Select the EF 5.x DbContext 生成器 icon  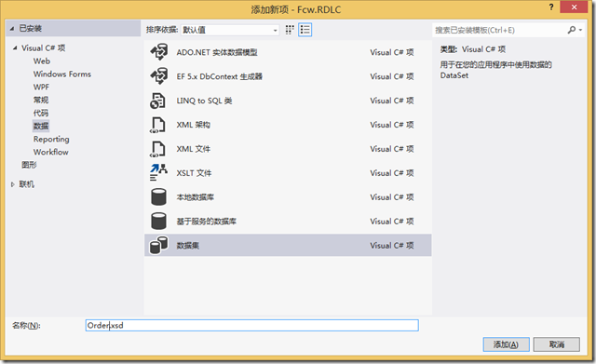pyautogui.click(x=159, y=76)
